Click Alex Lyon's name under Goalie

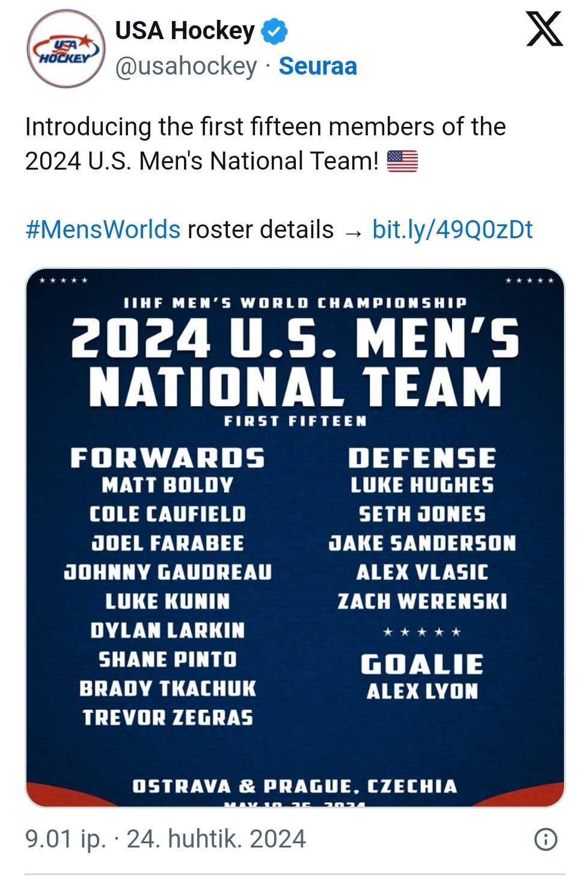click(x=422, y=691)
